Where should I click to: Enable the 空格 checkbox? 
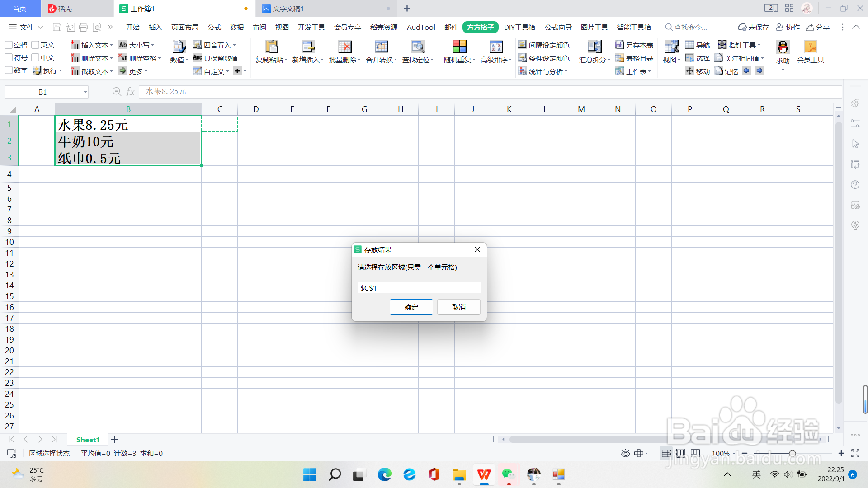point(9,45)
